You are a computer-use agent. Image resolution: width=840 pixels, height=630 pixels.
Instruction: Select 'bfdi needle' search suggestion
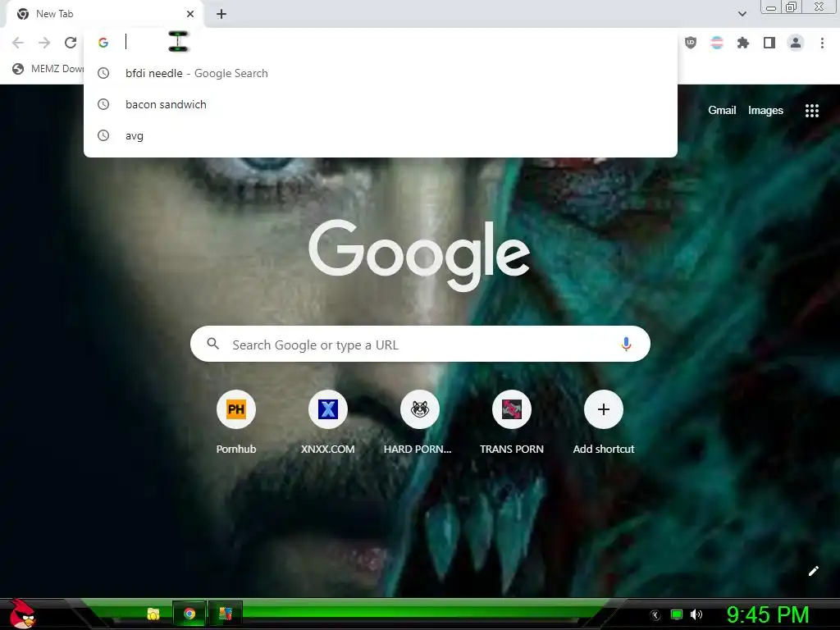point(381,73)
